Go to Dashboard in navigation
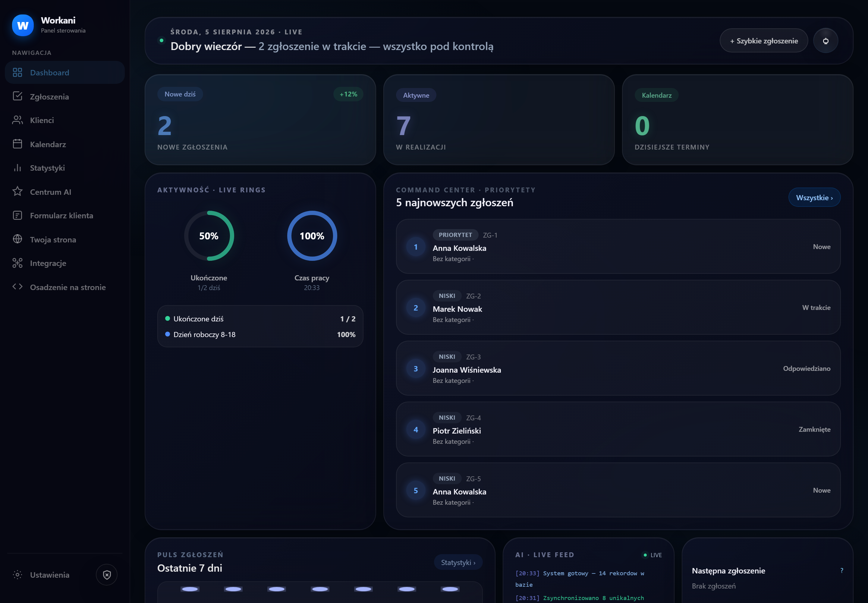Image resolution: width=868 pixels, height=603 pixels. [x=64, y=73]
